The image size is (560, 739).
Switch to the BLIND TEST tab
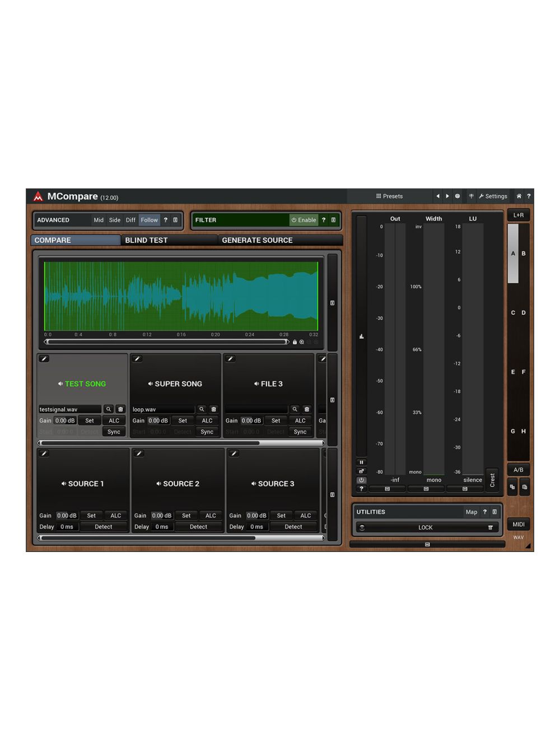[147, 240]
